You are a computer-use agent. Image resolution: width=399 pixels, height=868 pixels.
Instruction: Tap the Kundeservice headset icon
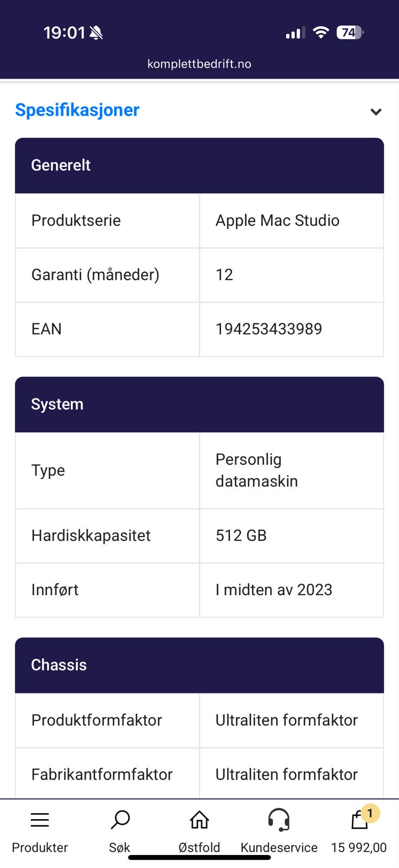(x=279, y=820)
